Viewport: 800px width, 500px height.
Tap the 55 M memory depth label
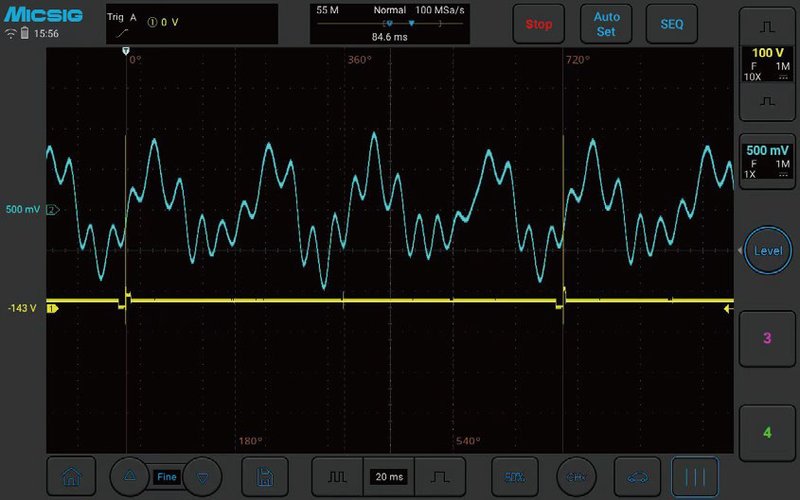[327, 10]
